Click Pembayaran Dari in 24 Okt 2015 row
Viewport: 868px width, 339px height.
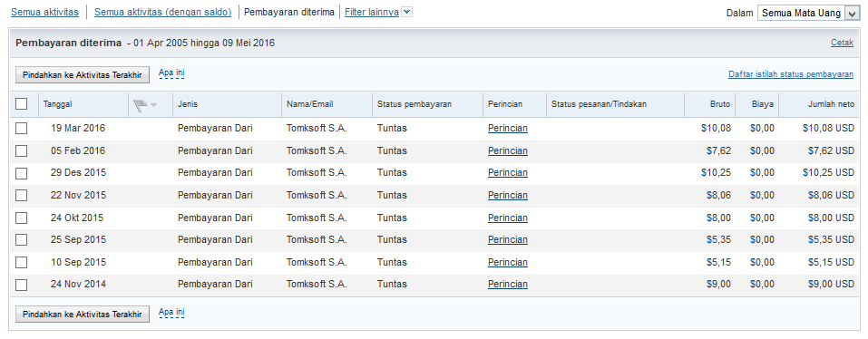tap(215, 218)
